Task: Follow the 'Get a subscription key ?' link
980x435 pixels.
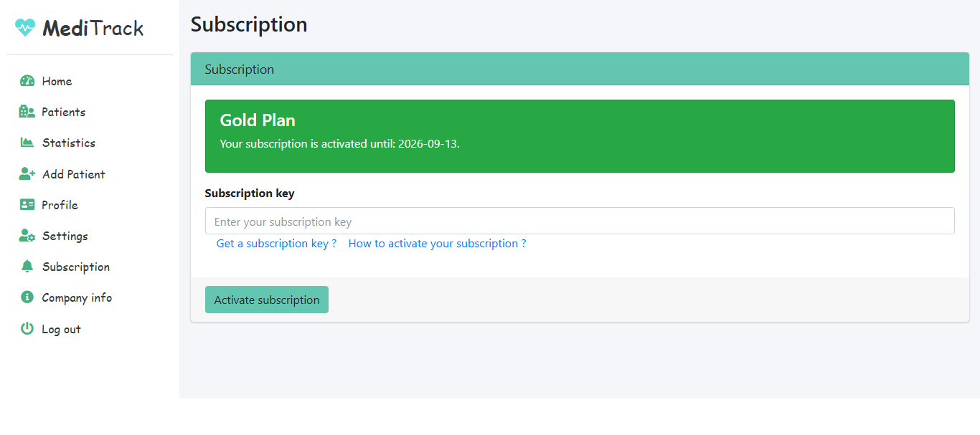Action: [276, 244]
